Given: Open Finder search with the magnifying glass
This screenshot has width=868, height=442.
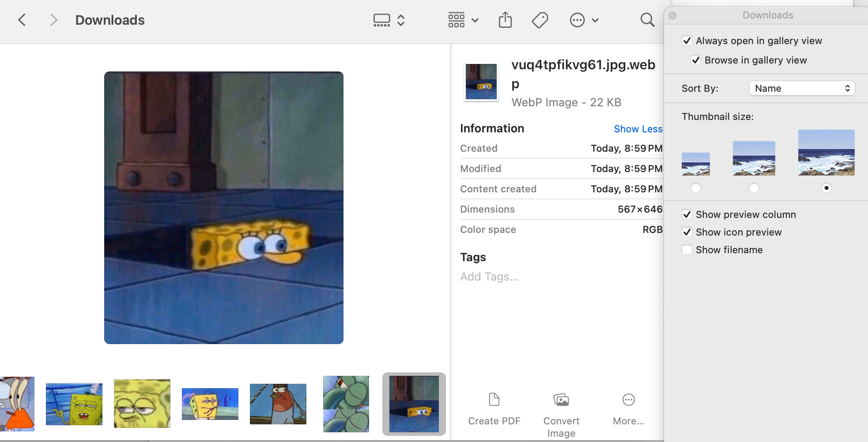Looking at the screenshot, I should tap(646, 20).
